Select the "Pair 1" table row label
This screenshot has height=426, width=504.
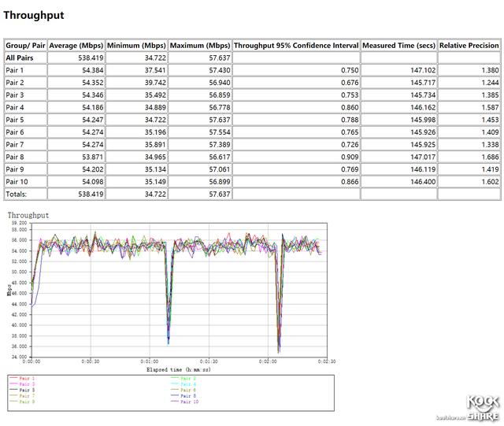tap(14, 70)
